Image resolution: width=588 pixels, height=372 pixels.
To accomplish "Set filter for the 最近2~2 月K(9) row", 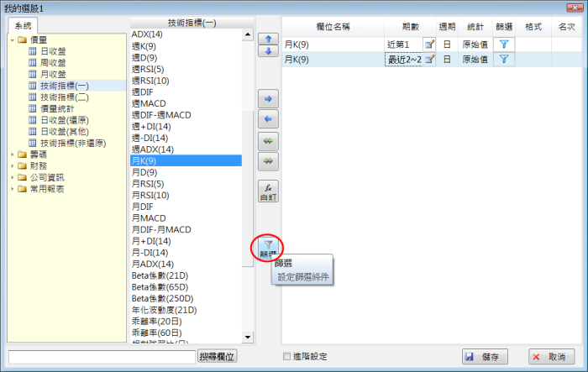I will pos(504,60).
